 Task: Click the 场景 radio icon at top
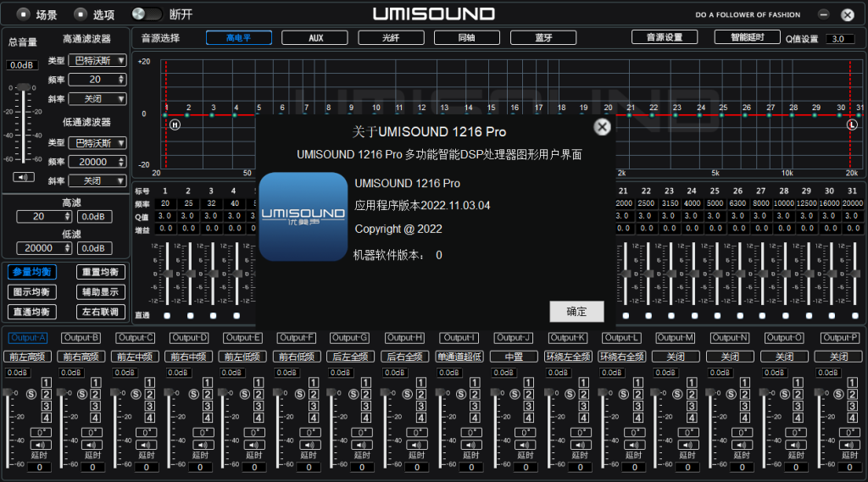point(23,14)
